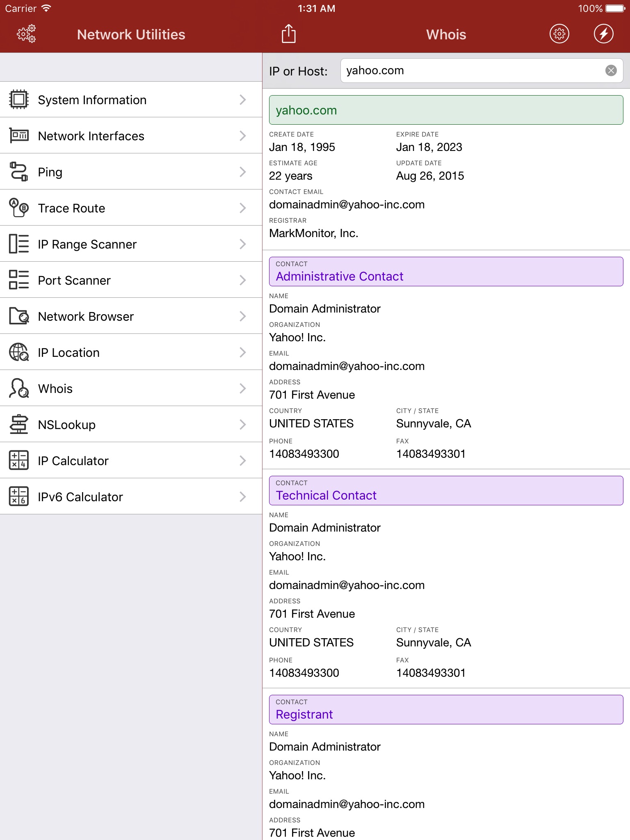
Task: Open IP Range Scanner via its chevron
Action: (x=243, y=244)
